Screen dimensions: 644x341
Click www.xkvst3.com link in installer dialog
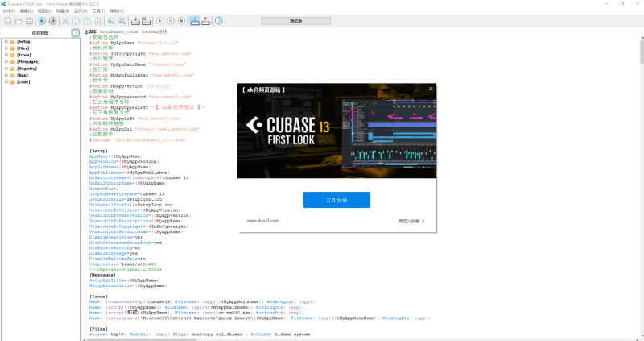click(263, 221)
